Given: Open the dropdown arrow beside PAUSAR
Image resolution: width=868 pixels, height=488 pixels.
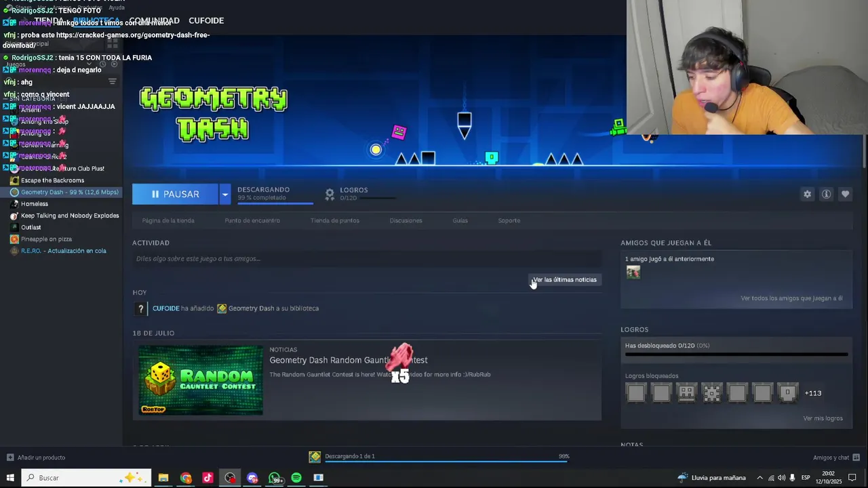Looking at the screenshot, I should (225, 194).
